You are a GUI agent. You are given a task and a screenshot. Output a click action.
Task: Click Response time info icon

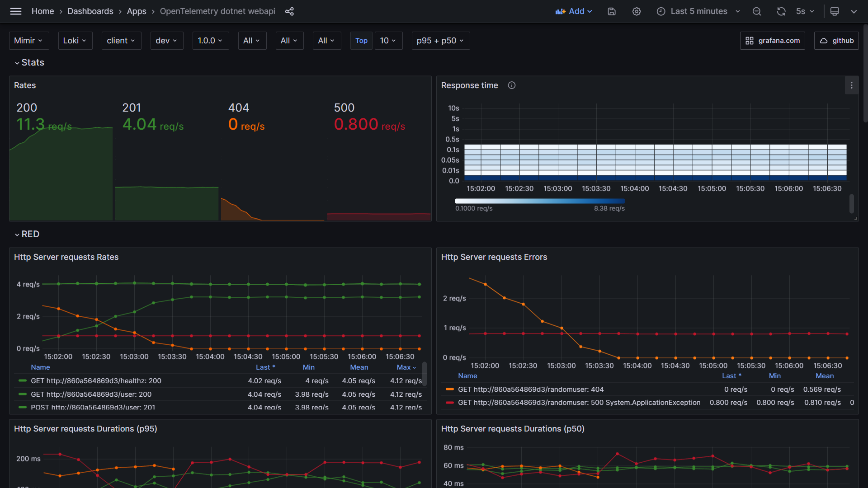point(512,85)
